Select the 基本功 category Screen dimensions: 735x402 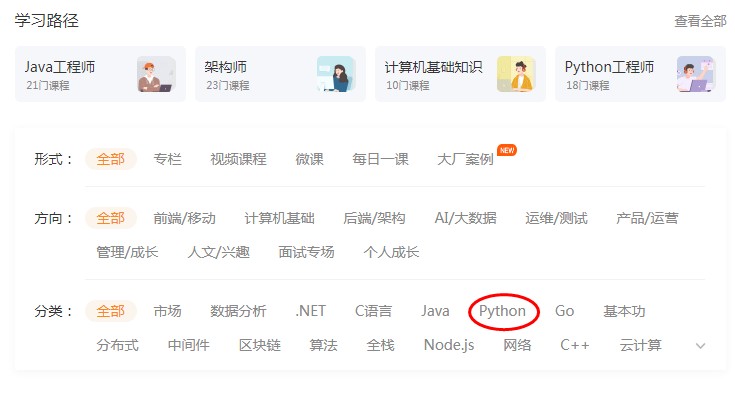click(x=624, y=311)
